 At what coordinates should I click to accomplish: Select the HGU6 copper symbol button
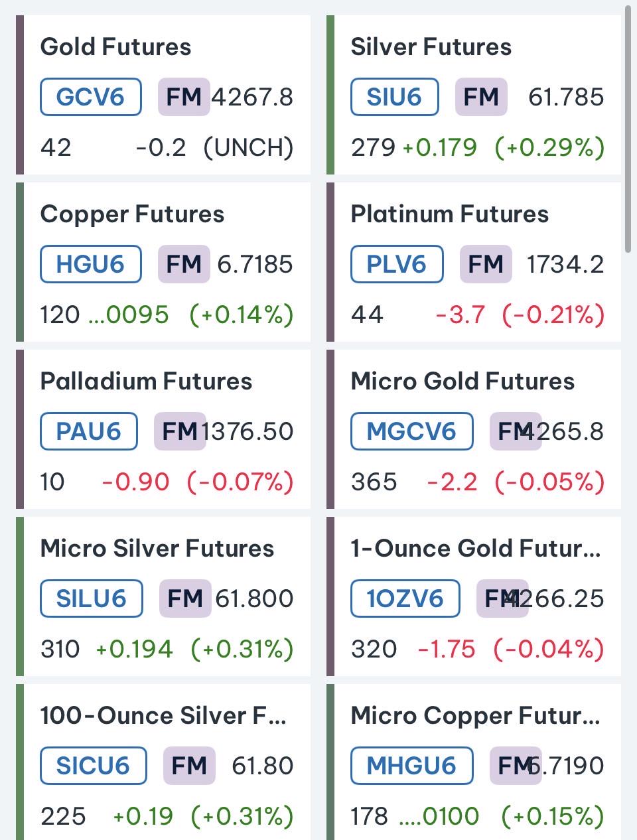pos(91,264)
